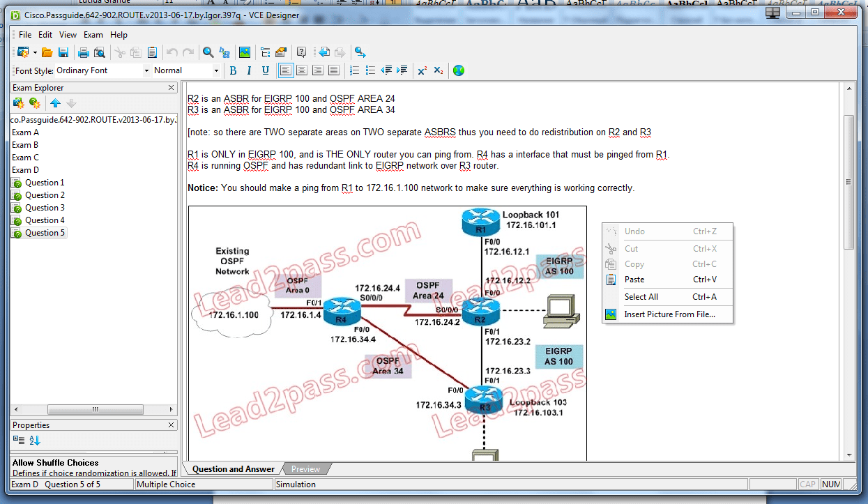Click the editor's vertical scrollbar thumb

pos(848,181)
